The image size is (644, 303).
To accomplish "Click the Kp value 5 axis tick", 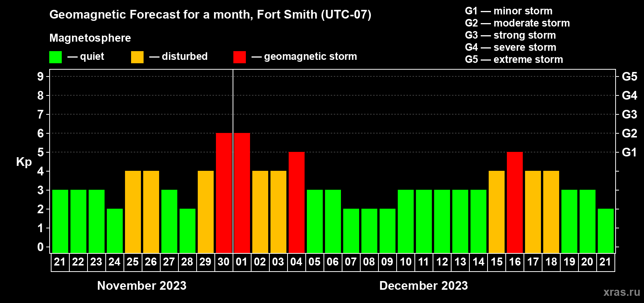I will [x=41, y=152].
